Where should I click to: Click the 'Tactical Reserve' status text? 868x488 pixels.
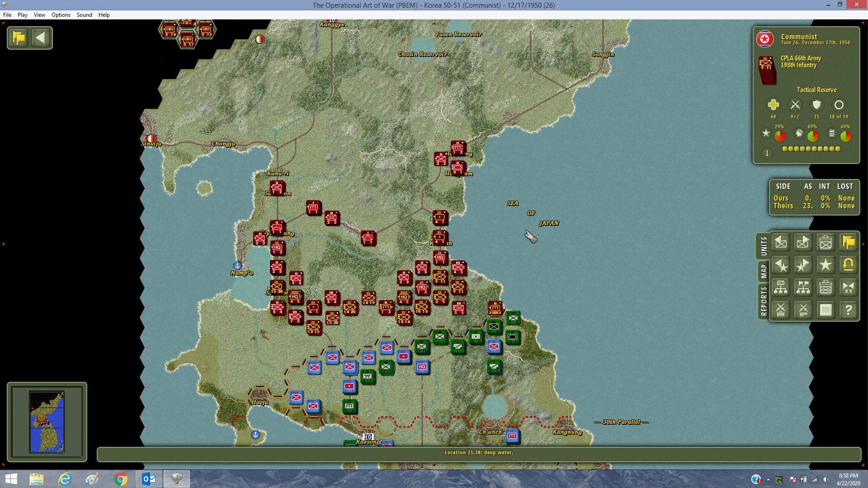click(816, 90)
